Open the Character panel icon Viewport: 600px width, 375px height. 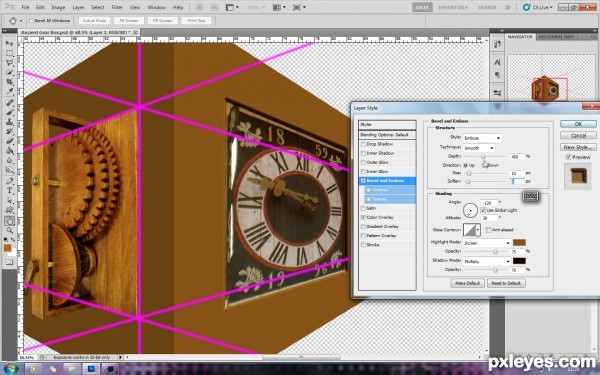pos(497,62)
